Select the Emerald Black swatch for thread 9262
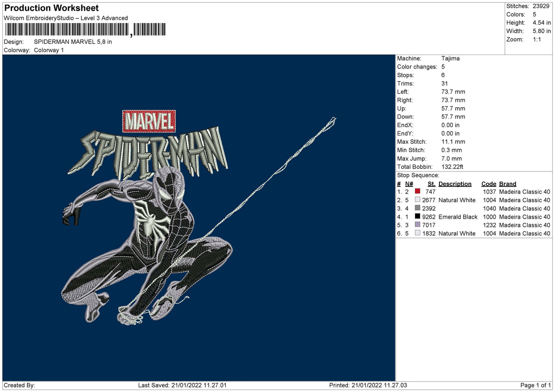Screen dimensions: 555x392 (418, 217)
